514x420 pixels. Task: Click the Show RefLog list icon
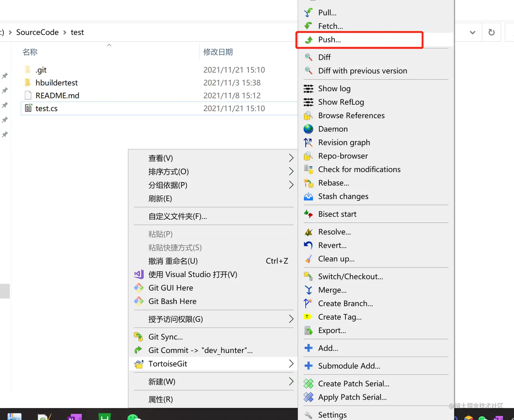[308, 102]
